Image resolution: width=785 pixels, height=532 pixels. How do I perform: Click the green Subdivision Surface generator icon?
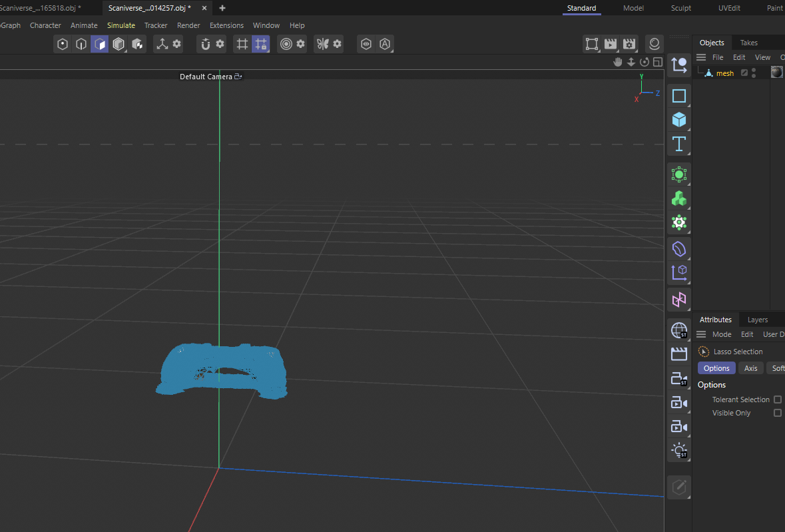[679, 174]
